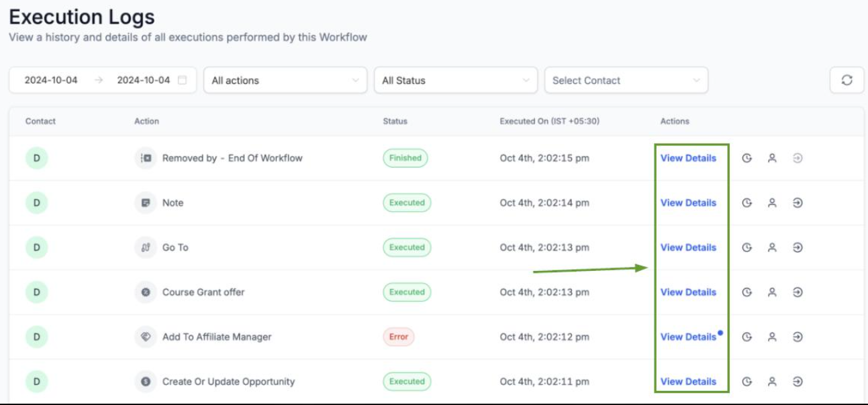Click the refresh logs icon button
Screen dimensions: 868x405
pos(847,80)
